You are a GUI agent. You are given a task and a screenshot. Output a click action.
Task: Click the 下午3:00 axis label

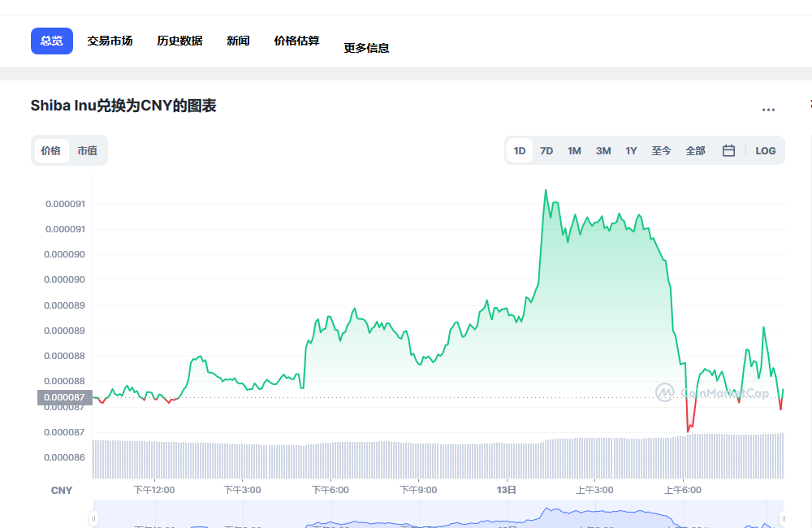point(242,490)
